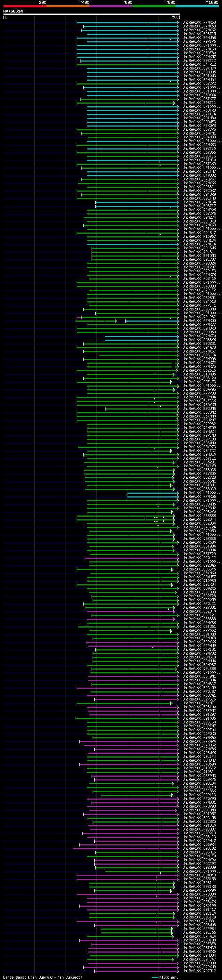Select the UniRef100_A7NX74 label
Screen dimensions: 222x980
[x=199, y=244]
